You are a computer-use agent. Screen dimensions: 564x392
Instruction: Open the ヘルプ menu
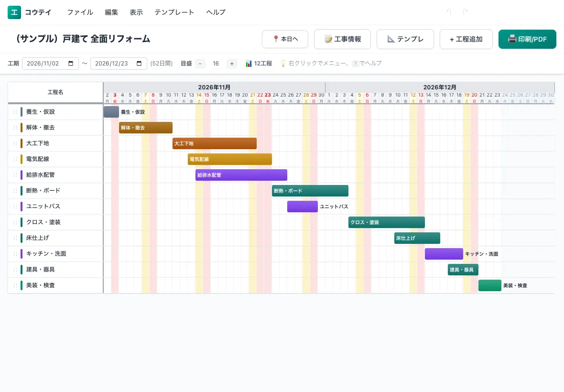216,12
